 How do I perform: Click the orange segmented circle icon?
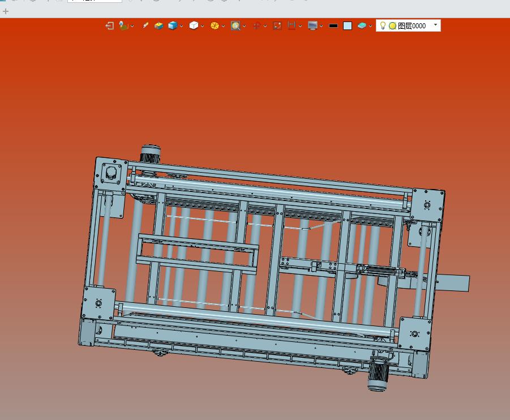(215, 25)
